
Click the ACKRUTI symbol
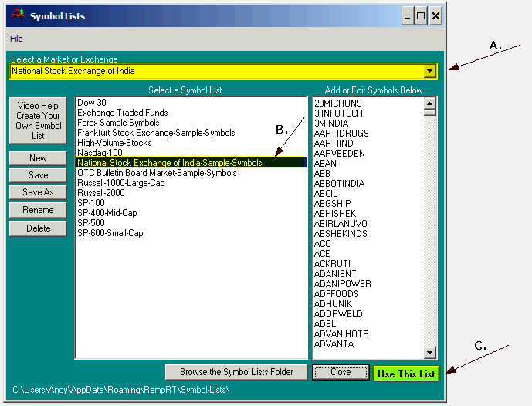point(332,264)
